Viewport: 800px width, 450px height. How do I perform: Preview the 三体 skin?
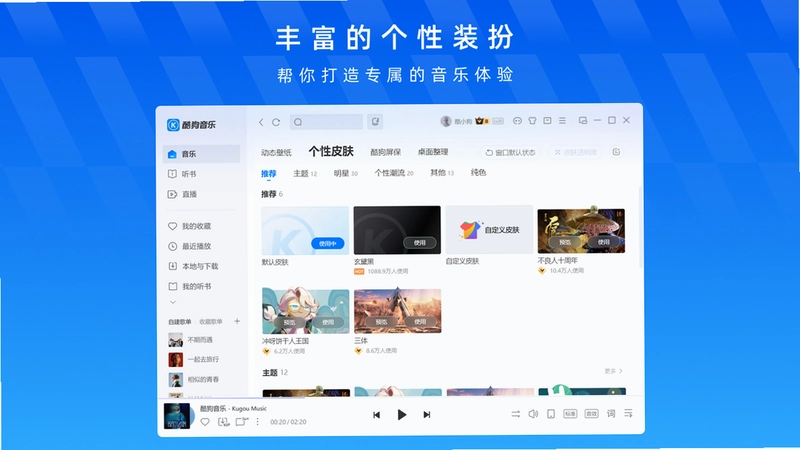(381, 322)
